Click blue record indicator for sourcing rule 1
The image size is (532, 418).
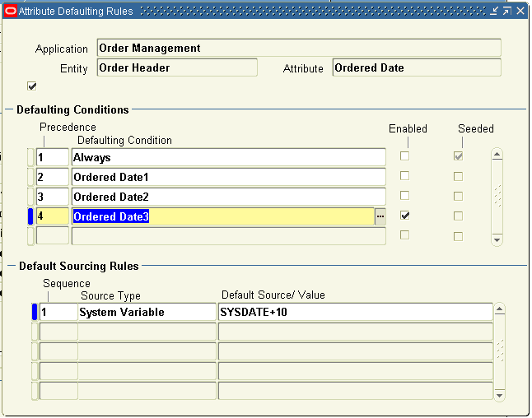pyautogui.click(x=35, y=312)
